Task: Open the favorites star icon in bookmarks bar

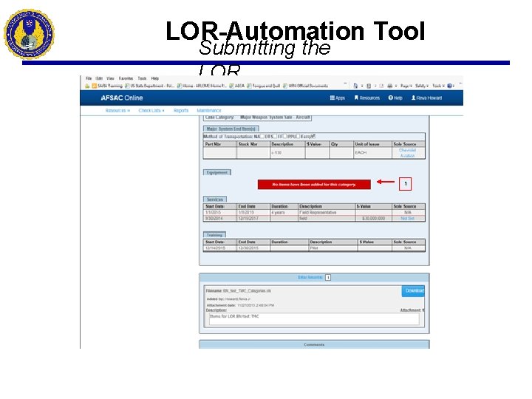Action: (x=87, y=86)
